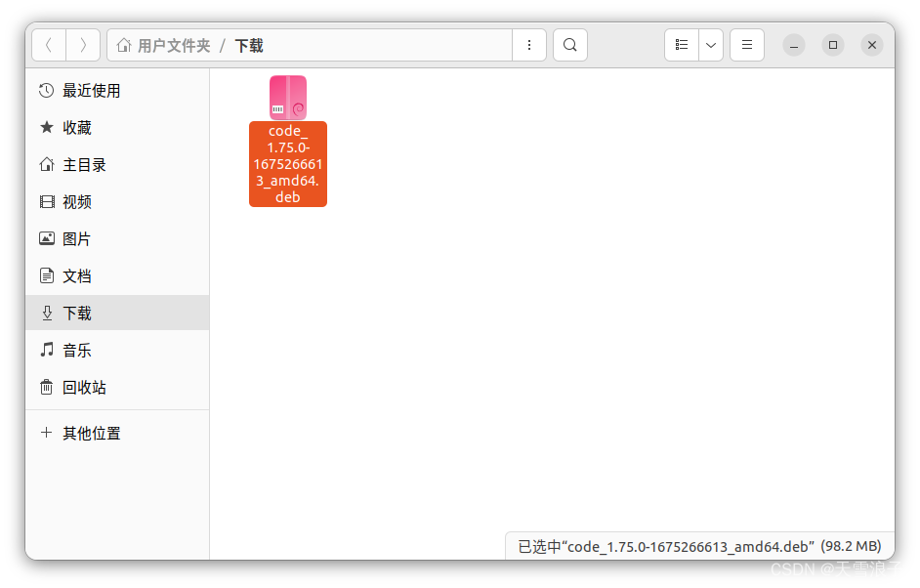Minimize the file manager window

click(x=794, y=45)
